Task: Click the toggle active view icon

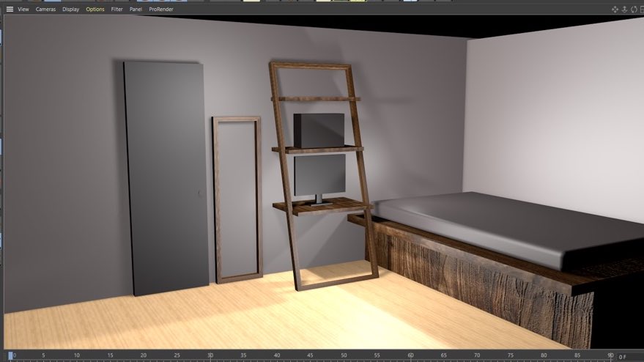Action: pyautogui.click(x=642, y=10)
